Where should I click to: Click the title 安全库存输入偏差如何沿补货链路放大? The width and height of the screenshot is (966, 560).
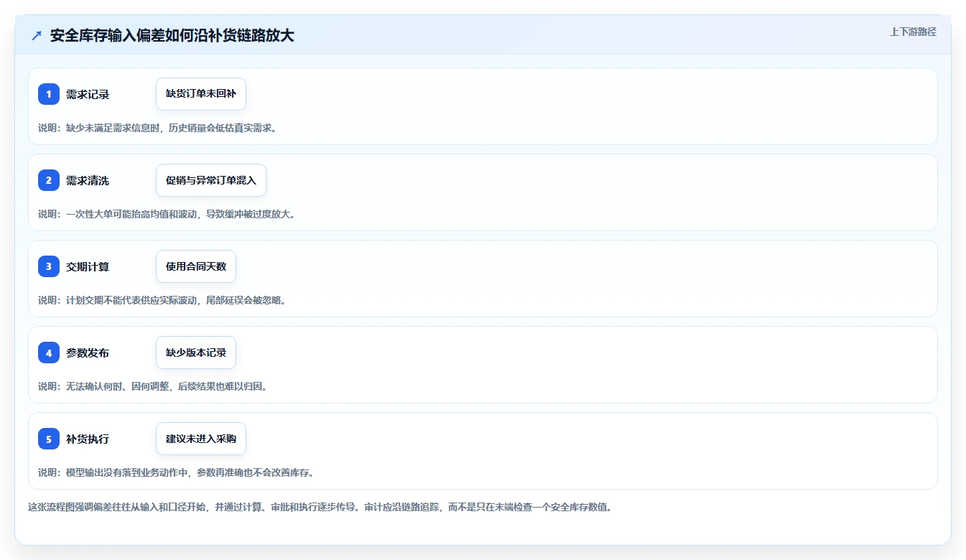pyautogui.click(x=172, y=35)
